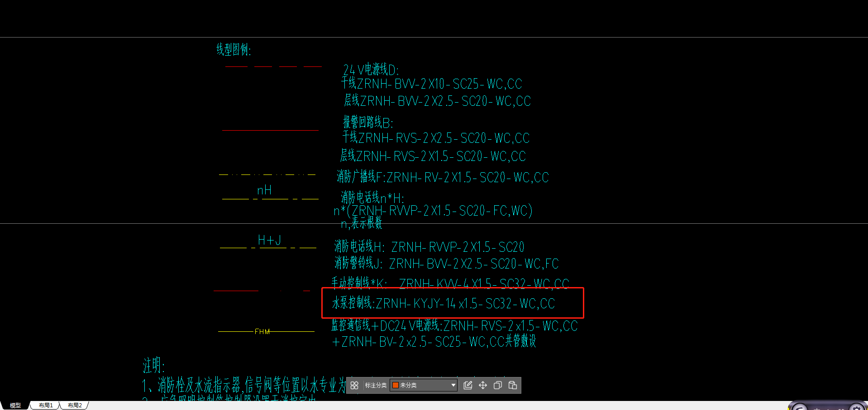Select text 干线ZRNH-RVS-2X2.5-SC20-WC,CC
The height and width of the screenshot is (410, 868).
(436, 137)
